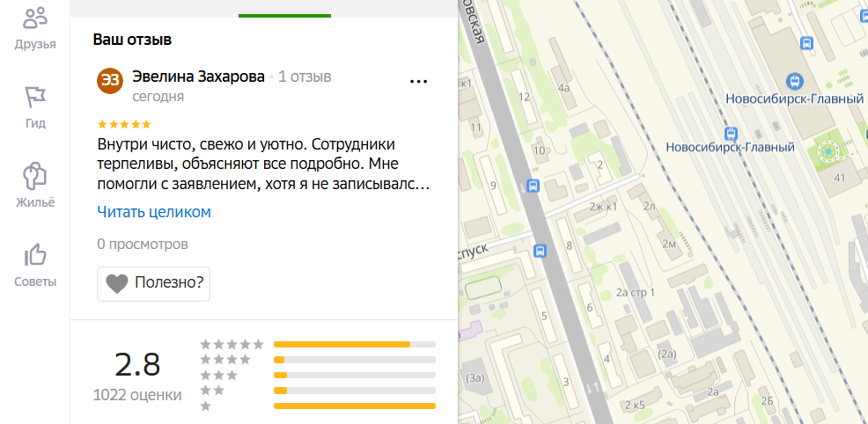This screenshot has width=868, height=424.
Task: Click the five-star rating in the review
Action: pos(124,124)
